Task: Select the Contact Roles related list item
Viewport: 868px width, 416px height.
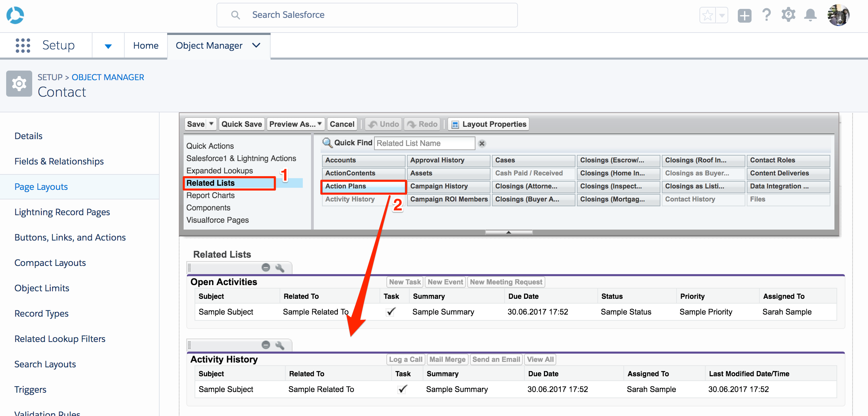Action: click(788, 160)
